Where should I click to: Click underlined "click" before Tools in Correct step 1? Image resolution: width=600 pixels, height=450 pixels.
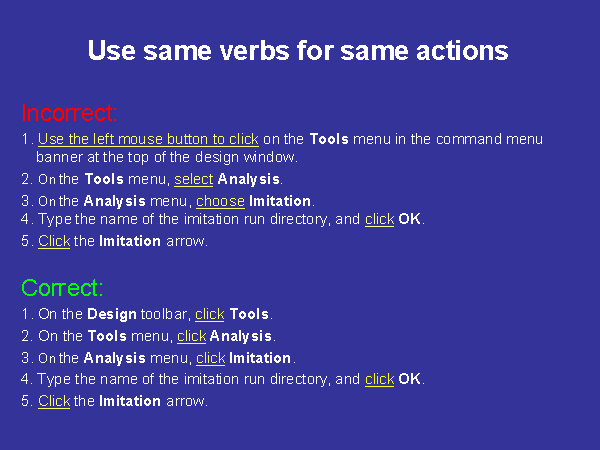coord(210,315)
